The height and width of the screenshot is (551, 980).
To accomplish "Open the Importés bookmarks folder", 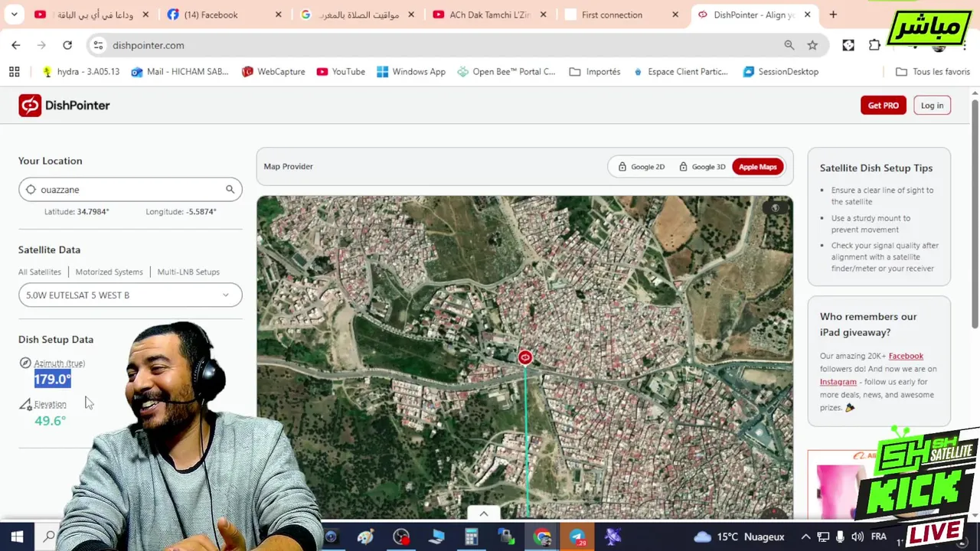I will click(595, 71).
